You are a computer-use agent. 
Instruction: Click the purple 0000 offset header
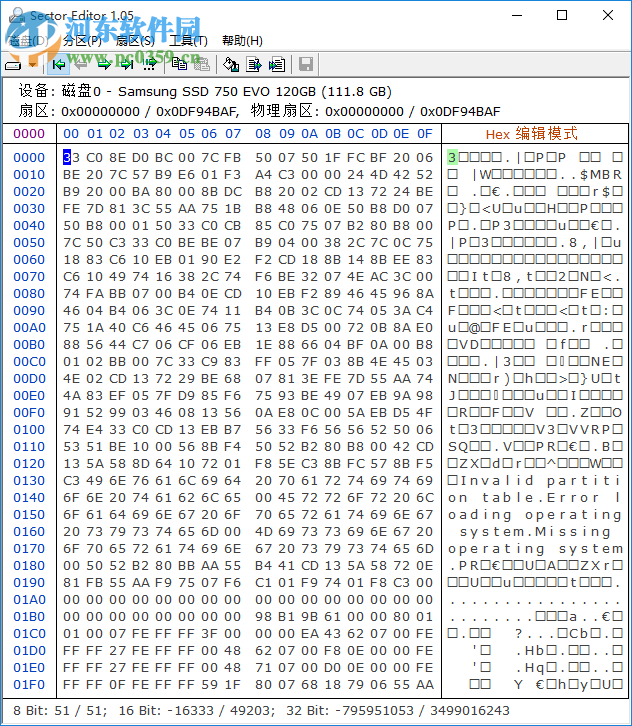click(x=29, y=134)
